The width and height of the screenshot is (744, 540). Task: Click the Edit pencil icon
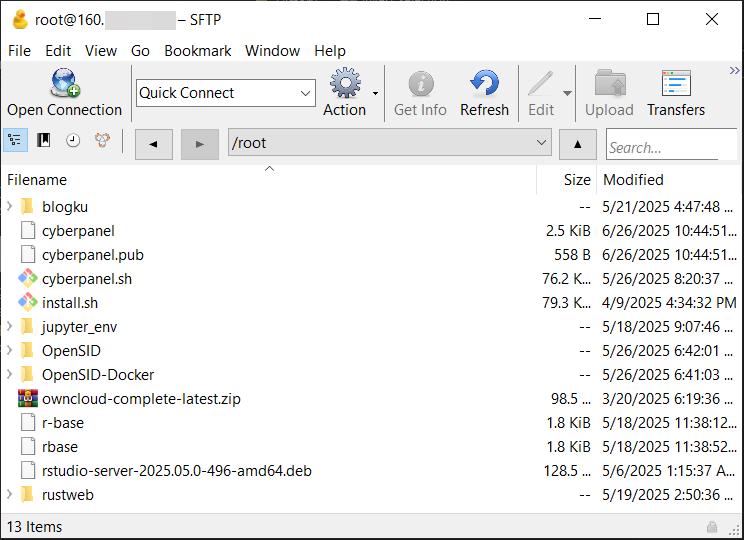pos(541,84)
